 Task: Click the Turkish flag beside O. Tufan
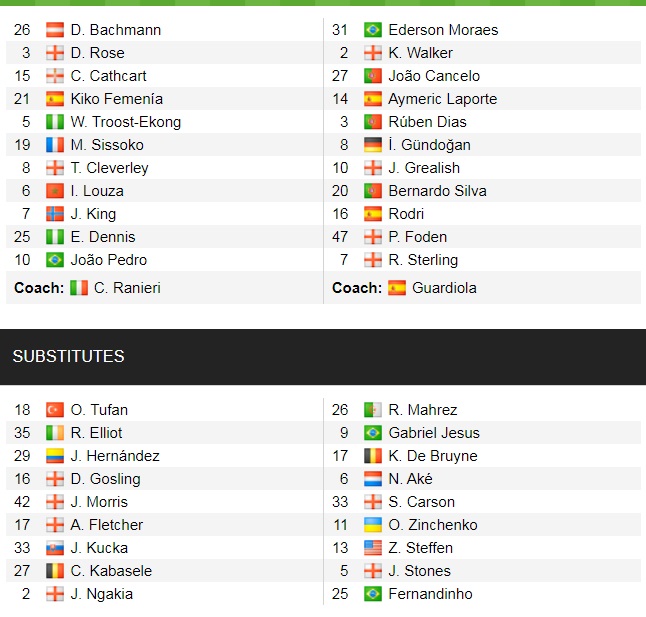click(55, 410)
